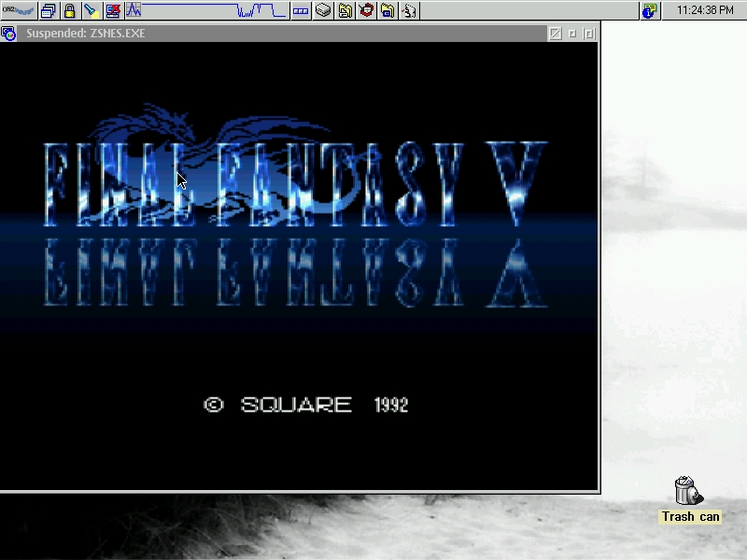Click the bordered-square button on ZSNES title bar
This screenshot has width=747, height=560.
pyautogui.click(x=589, y=34)
